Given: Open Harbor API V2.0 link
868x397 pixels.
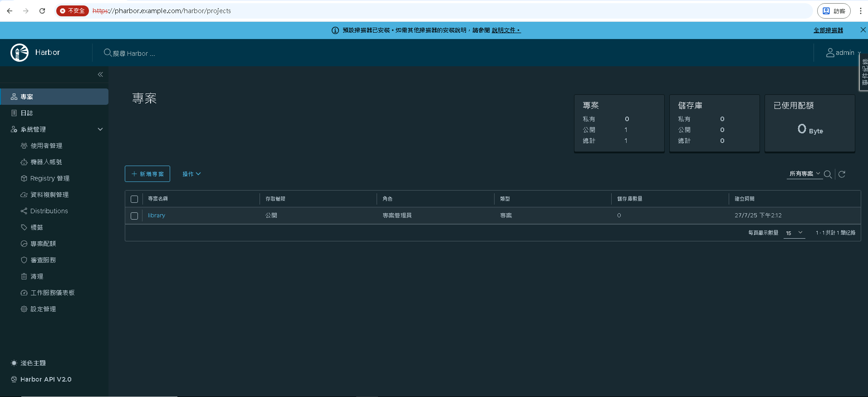Looking at the screenshot, I should [41, 379].
